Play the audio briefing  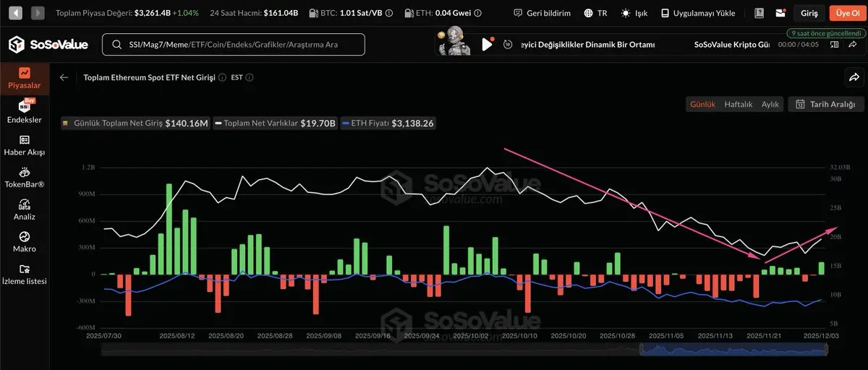[x=487, y=45]
